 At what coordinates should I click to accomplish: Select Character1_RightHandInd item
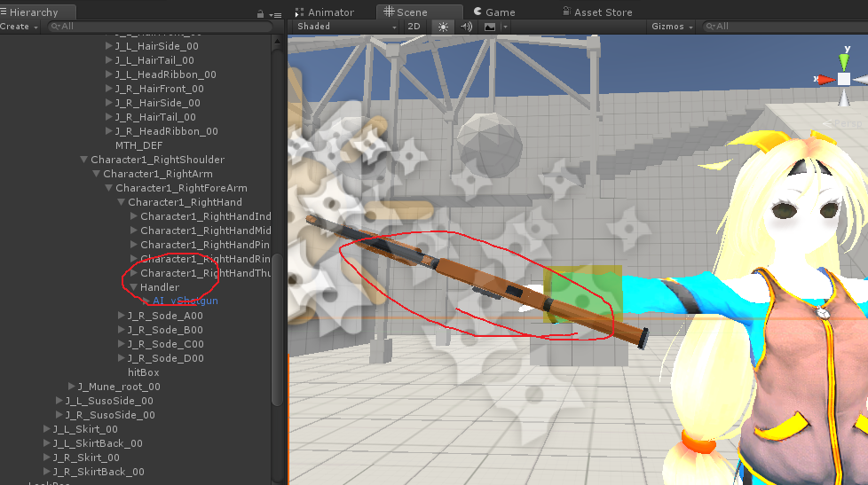[205, 216]
